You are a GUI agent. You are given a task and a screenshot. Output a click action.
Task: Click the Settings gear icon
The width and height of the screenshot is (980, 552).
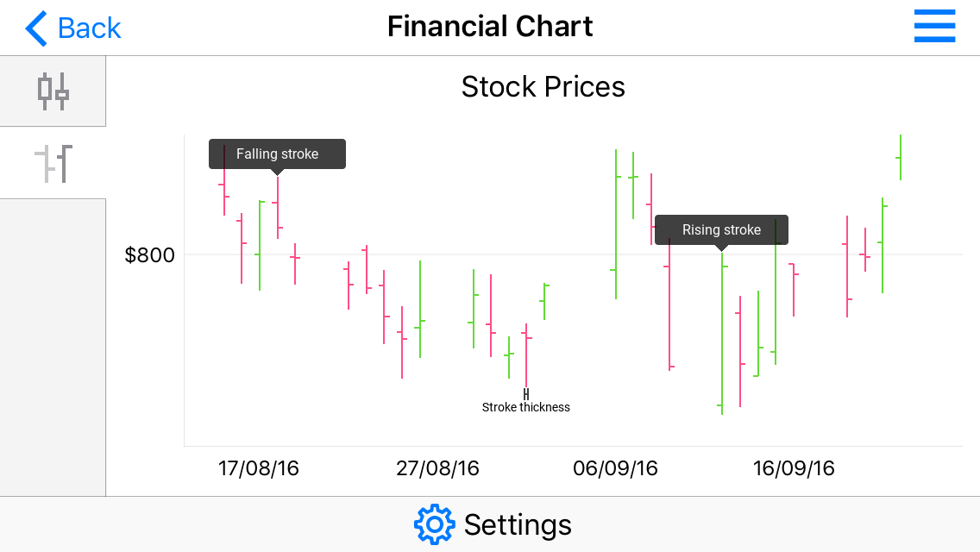pos(436,524)
